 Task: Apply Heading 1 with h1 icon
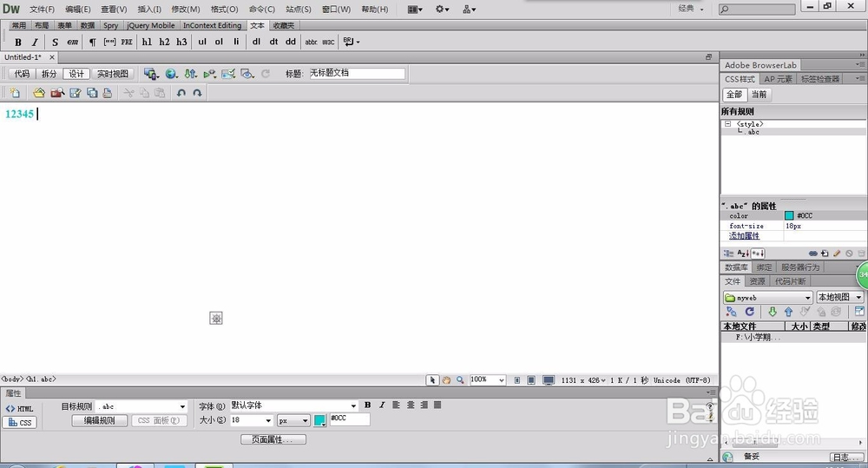click(x=147, y=42)
